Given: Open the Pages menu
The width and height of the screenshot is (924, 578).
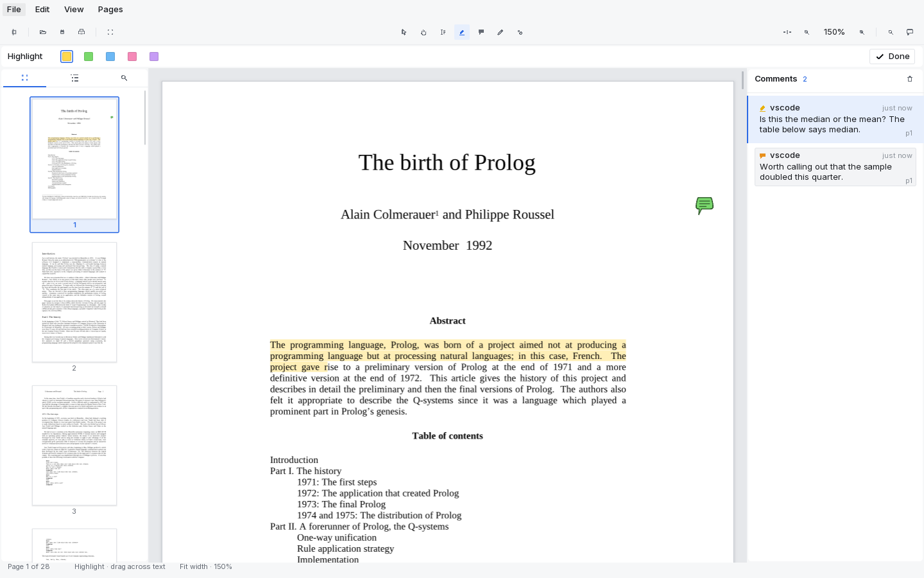Looking at the screenshot, I should 110,10.
